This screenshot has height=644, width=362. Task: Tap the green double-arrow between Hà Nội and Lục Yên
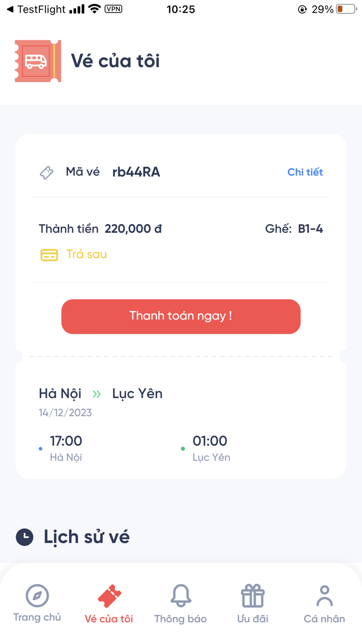[x=97, y=393]
